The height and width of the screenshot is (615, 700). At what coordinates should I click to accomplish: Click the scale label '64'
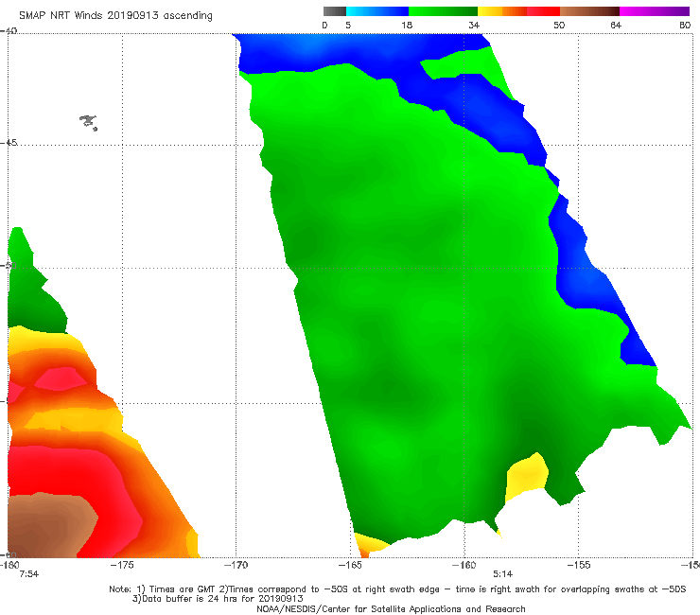pos(616,26)
